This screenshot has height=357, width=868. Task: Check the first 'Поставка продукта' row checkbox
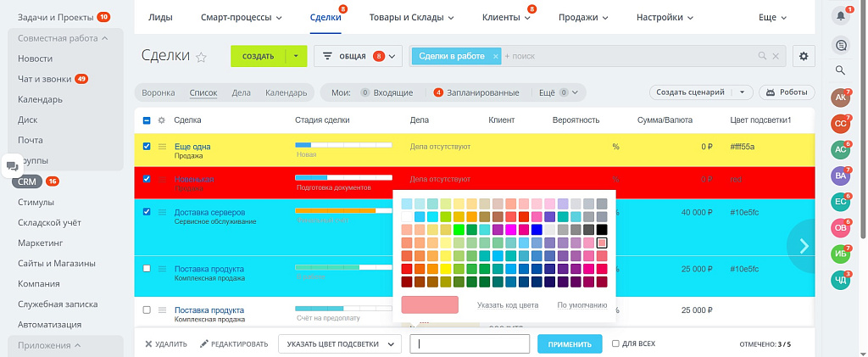click(147, 268)
